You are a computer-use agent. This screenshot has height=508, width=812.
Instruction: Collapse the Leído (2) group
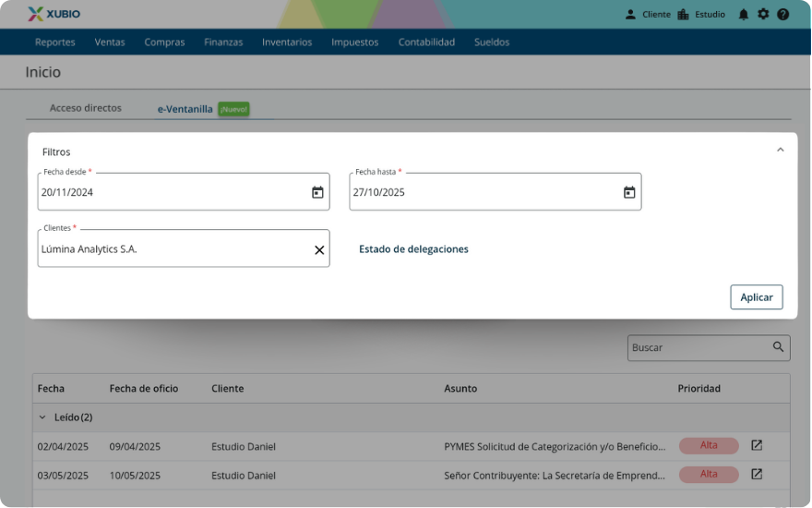(x=42, y=417)
